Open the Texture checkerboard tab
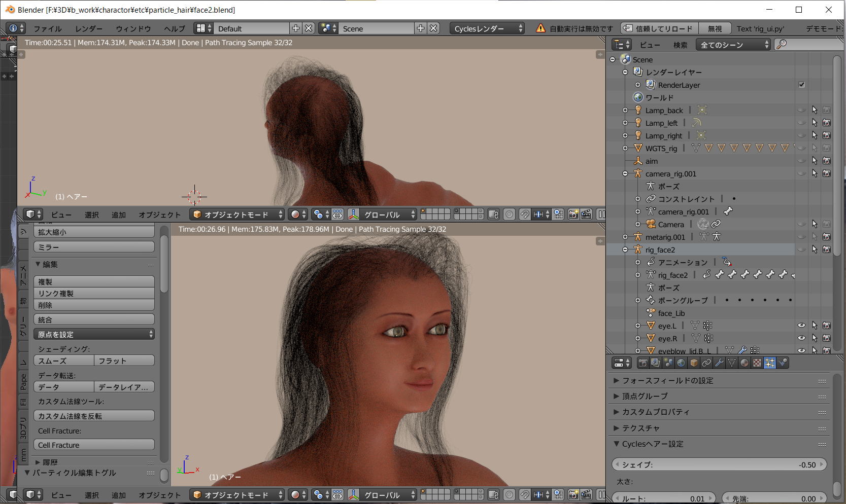 click(x=757, y=363)
